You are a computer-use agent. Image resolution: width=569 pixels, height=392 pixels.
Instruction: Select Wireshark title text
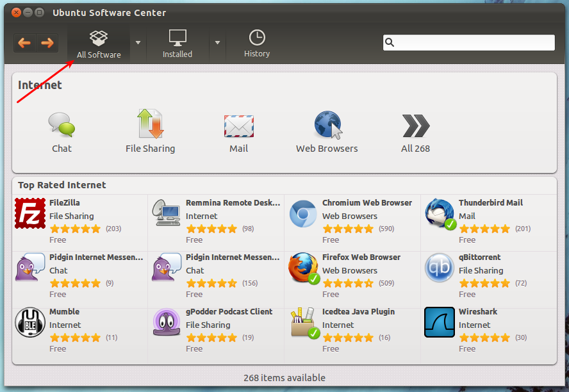tap(478, 311)
